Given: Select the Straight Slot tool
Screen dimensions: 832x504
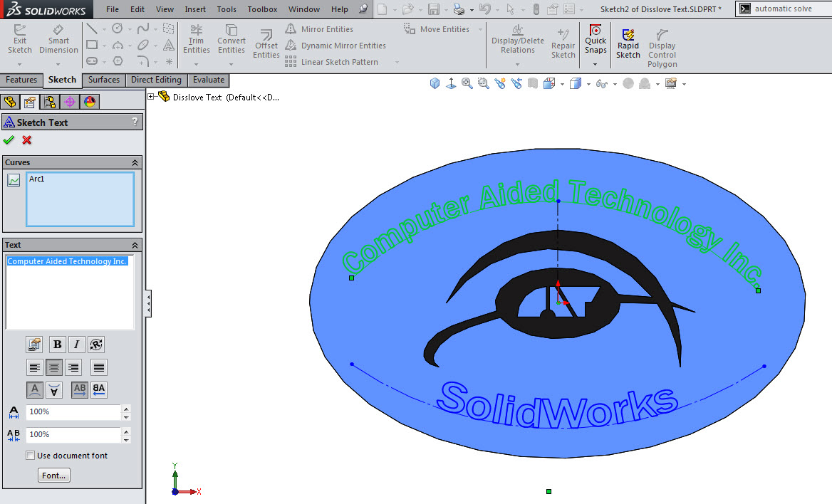Looking at the screenshot, I should tap(92, 61).
